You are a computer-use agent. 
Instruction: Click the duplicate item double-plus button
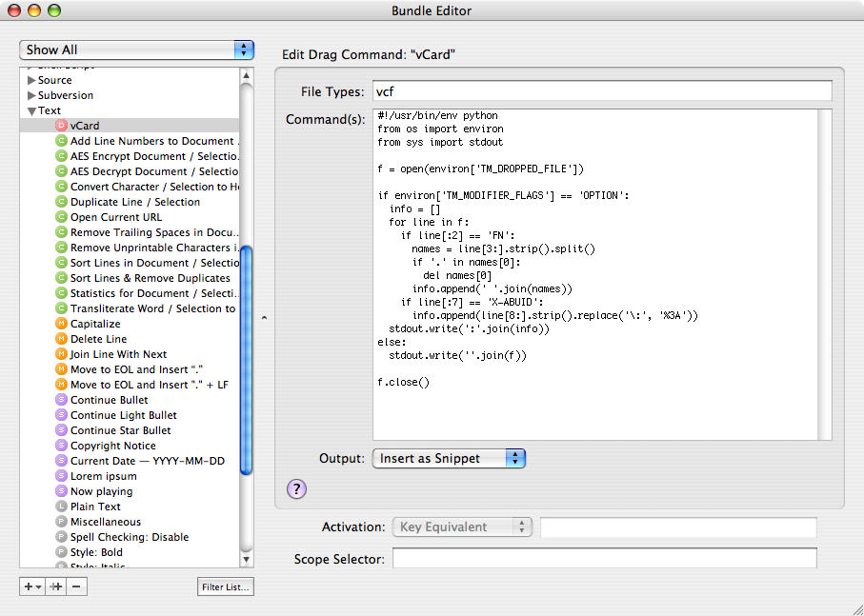(55, 586)
